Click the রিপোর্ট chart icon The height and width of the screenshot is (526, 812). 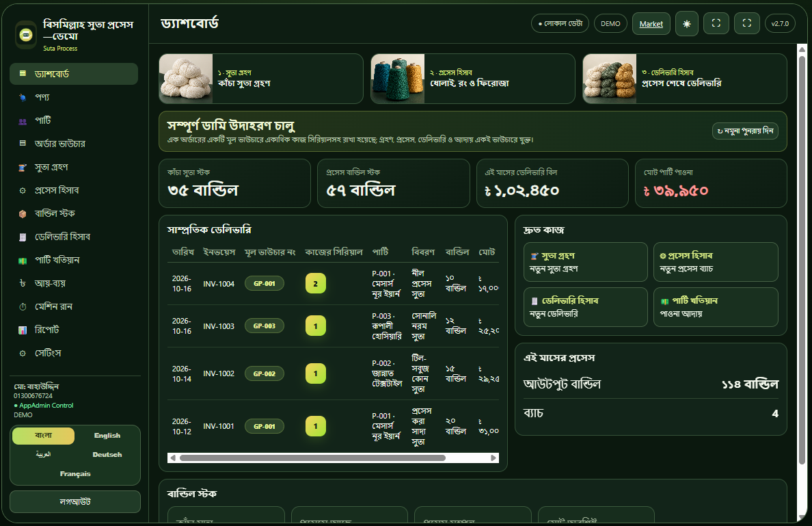(23, 330)
